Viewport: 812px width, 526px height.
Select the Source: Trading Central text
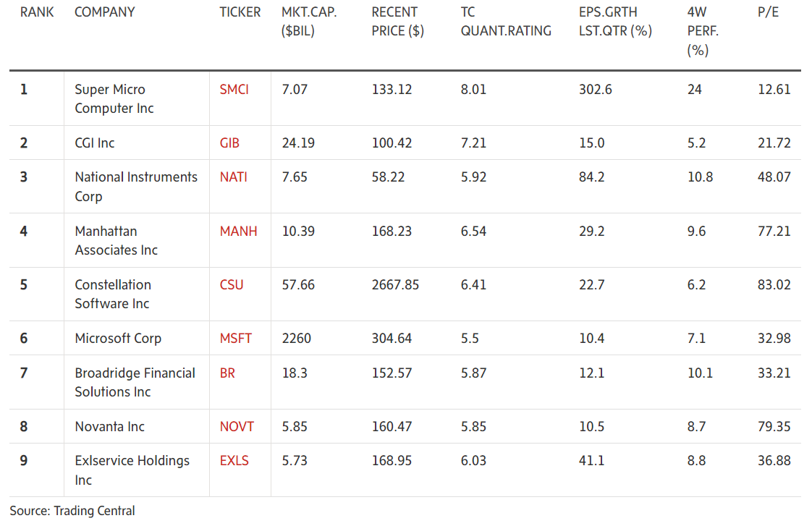72,511
